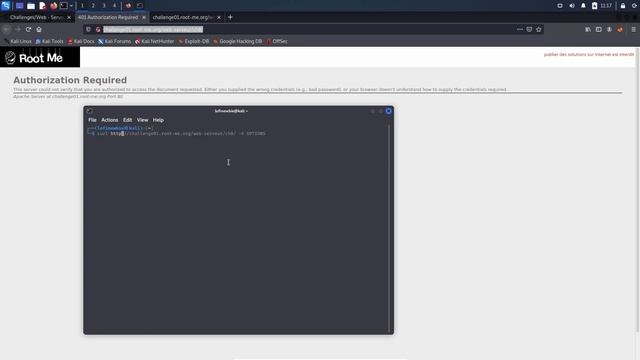Open the terminal Help menu
This screenshot has height=360, width=640.
[158, 120]
